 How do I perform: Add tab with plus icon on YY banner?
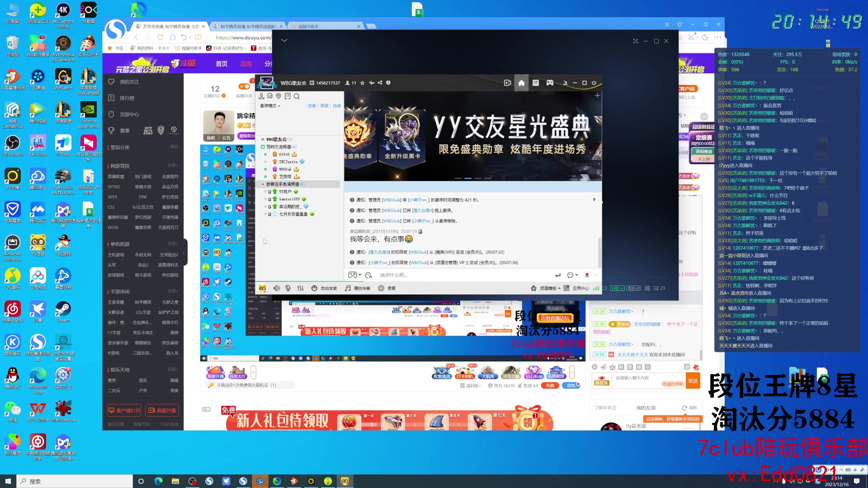click(597, 95)
